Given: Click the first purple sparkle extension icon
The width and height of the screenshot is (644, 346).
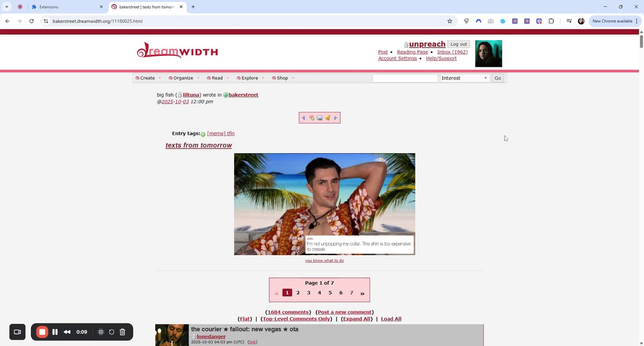Looking at the screenshot, I should coord(515,21).
